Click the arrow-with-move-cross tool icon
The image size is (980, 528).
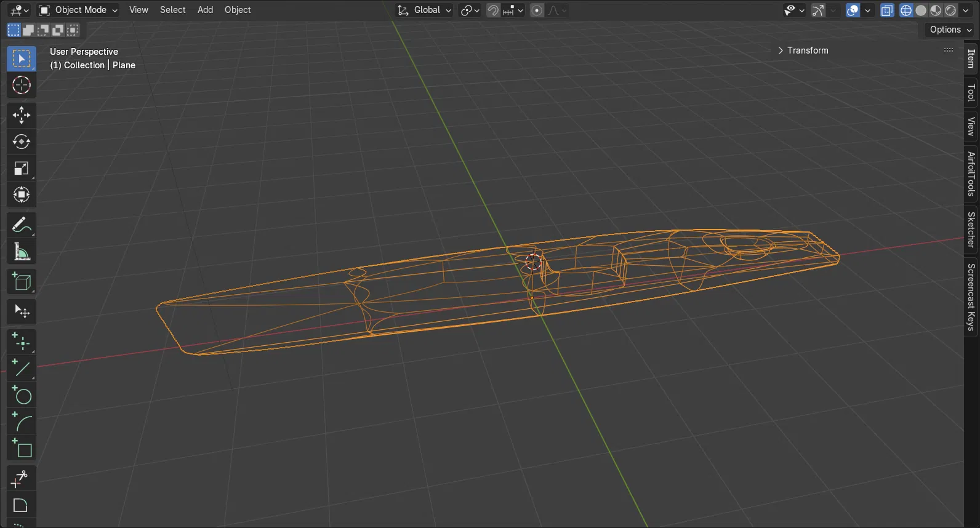[22, 312]
